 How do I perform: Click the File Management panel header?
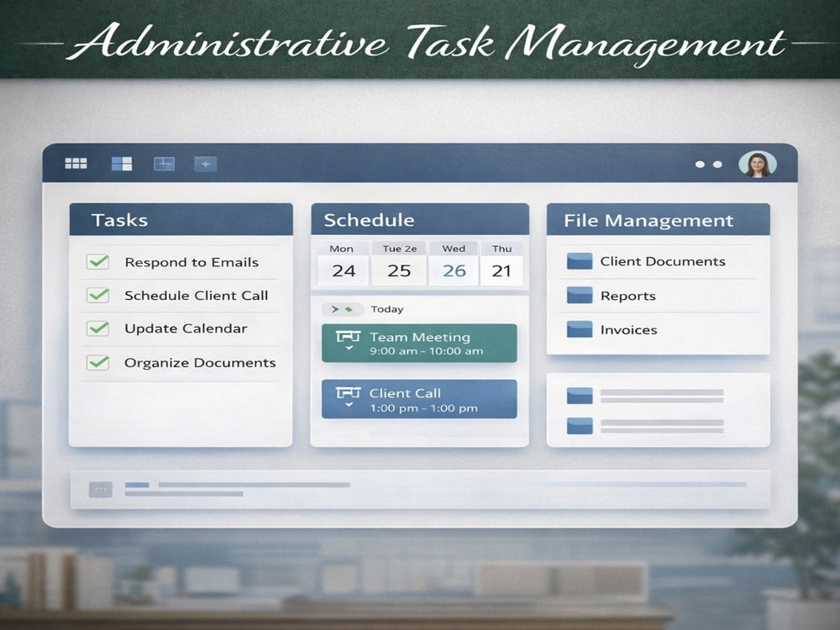point(659,219)
